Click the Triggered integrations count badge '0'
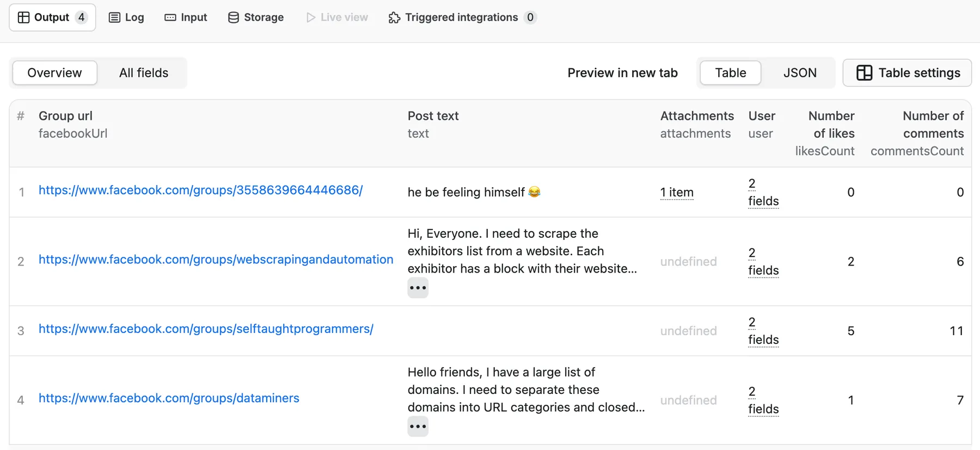The image size is (980, 450). click(530, 17)
